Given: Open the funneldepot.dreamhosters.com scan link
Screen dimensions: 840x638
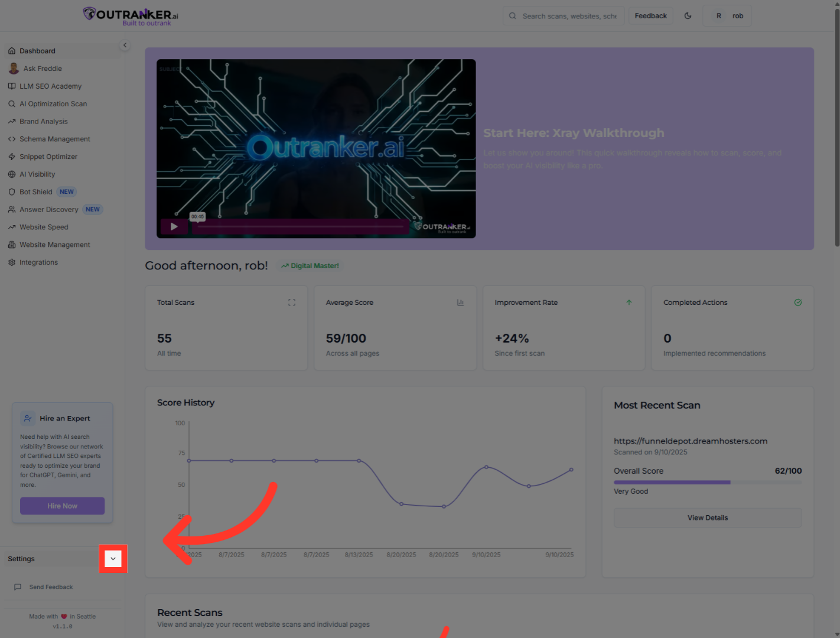Looking at the screenshot, I should coord(691,441).
